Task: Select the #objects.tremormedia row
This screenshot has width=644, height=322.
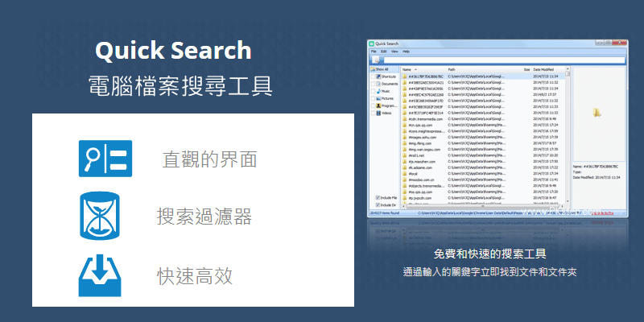Action: pos(484,186)
